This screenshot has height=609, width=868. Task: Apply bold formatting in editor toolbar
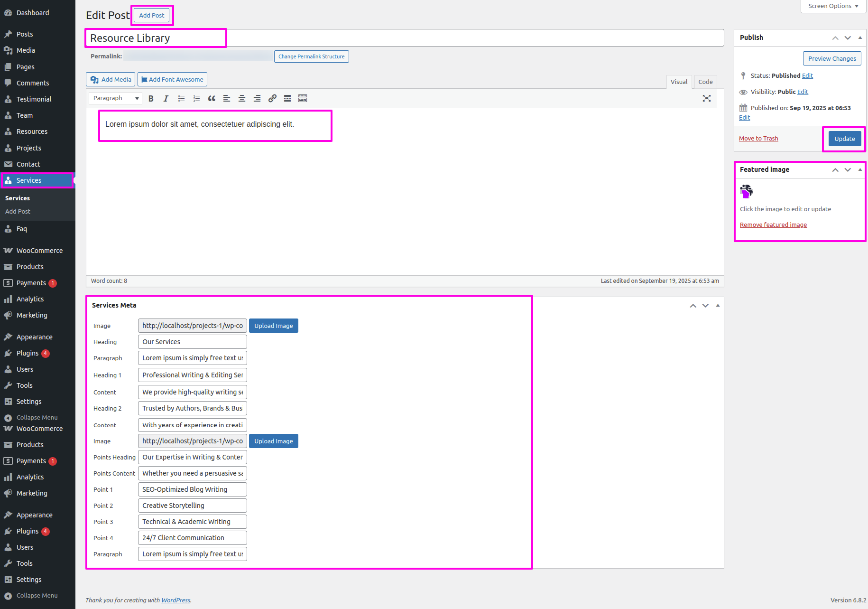pos(151,98)
